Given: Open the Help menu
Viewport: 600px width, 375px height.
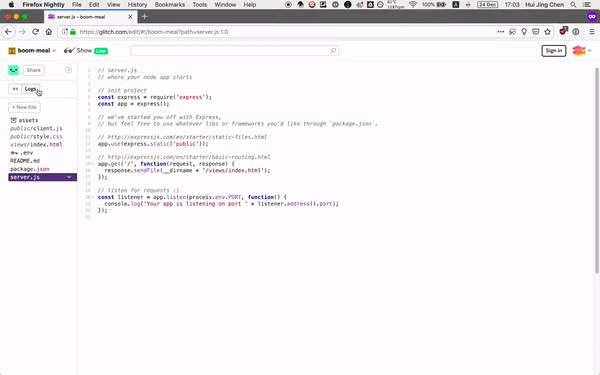Looking at the screenshot, I should [250, 5].
